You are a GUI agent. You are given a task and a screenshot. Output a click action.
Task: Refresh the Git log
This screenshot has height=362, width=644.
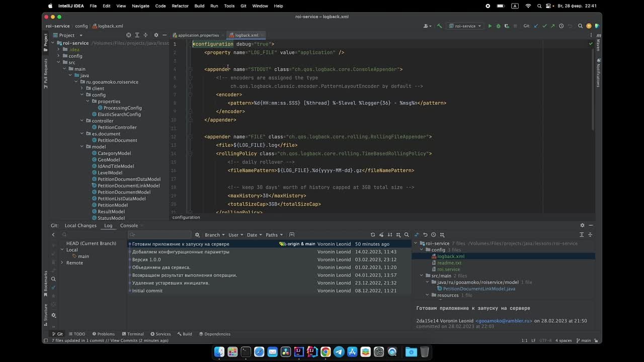click(x=373, y=235)
